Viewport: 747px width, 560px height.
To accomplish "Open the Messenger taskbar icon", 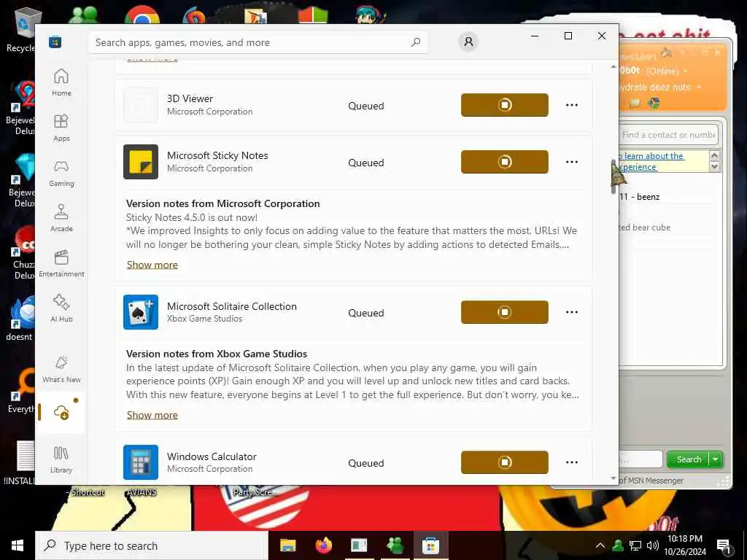I will pyautogui.click(x=395, y=545).
